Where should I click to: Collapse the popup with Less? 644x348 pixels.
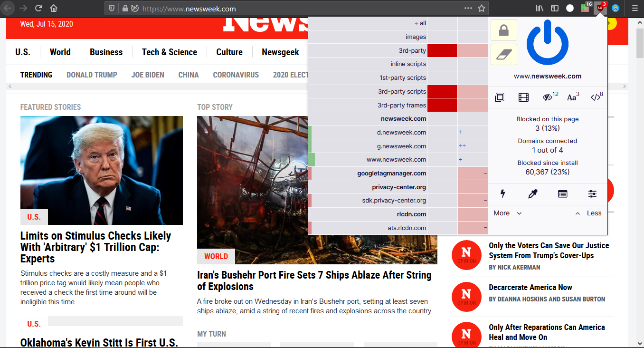588,213
